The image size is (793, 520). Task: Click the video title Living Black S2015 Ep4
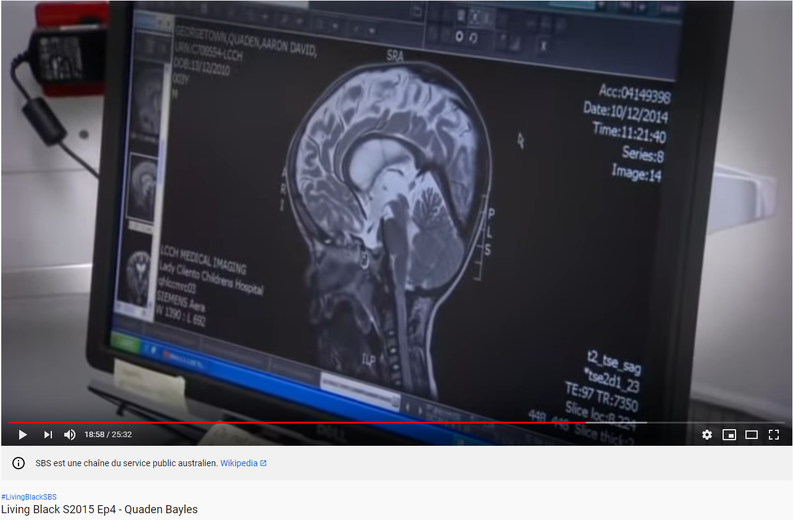click(x=99, y=509)
